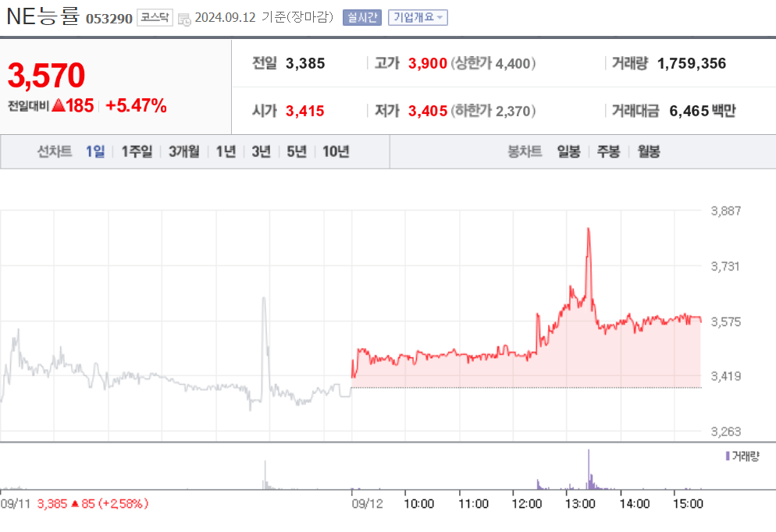This screenshot has width=776, height=532.
Task: Click the 시가 value 3,415
Action: coord(304,111)
